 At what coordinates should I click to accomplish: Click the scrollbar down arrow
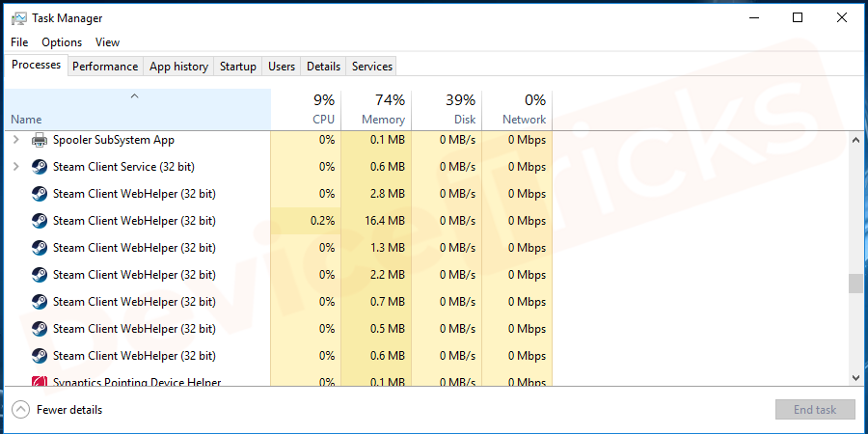click(854, 377)
